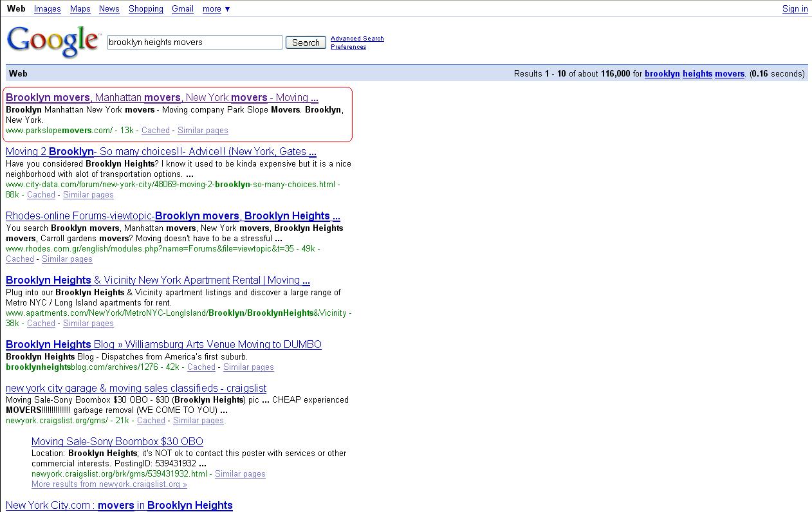
Task: Click the Google logo
Action: pyautogui.click(x=53, y=42)
